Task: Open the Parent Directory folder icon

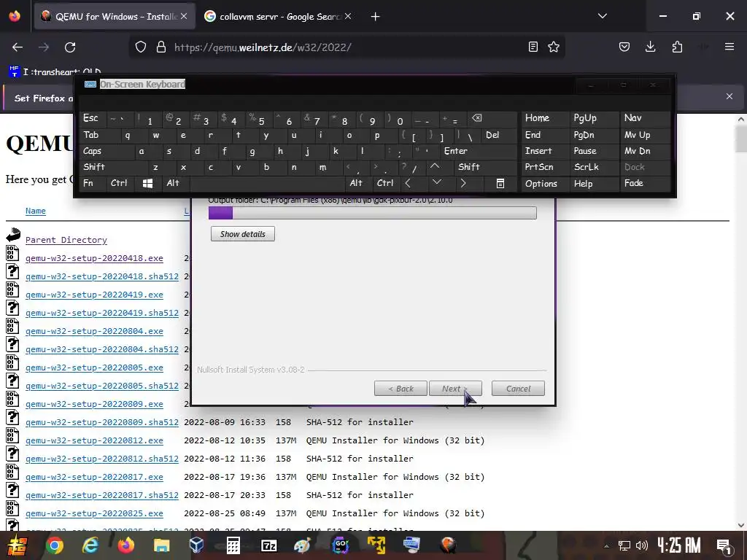Action: click(13, 235)
